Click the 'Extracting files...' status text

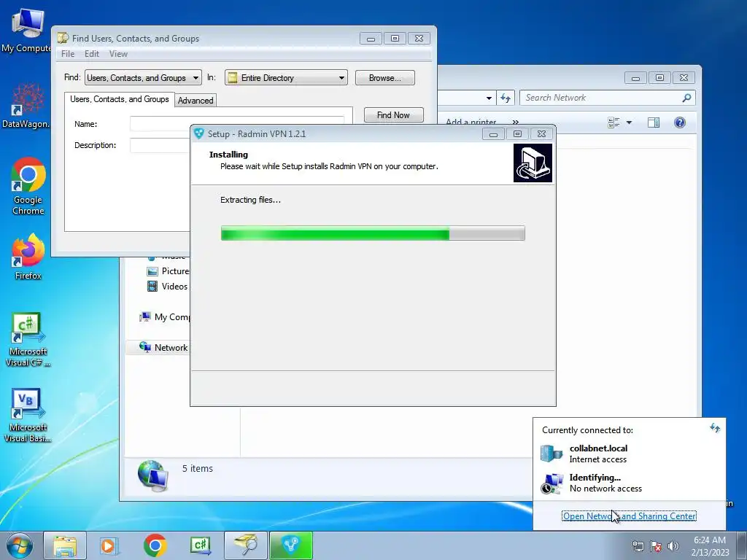tap(251, 200)
